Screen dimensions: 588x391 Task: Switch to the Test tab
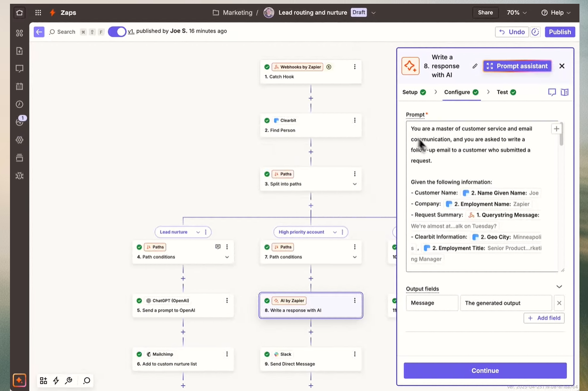(506, 92)
